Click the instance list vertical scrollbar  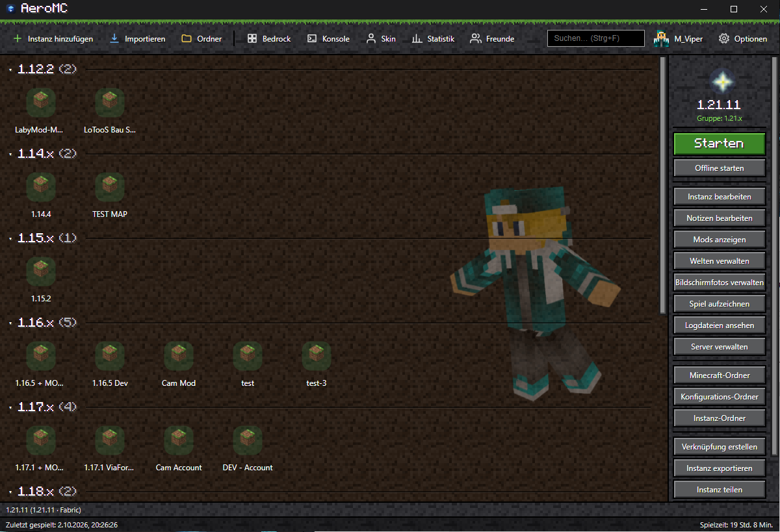pos(662,185)
